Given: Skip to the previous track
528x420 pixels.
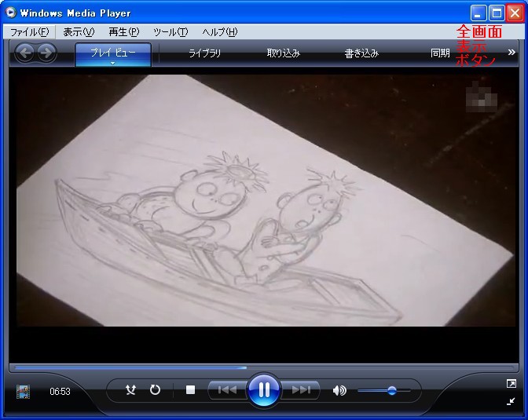Looking at the screenshot, I should point(228,390).
